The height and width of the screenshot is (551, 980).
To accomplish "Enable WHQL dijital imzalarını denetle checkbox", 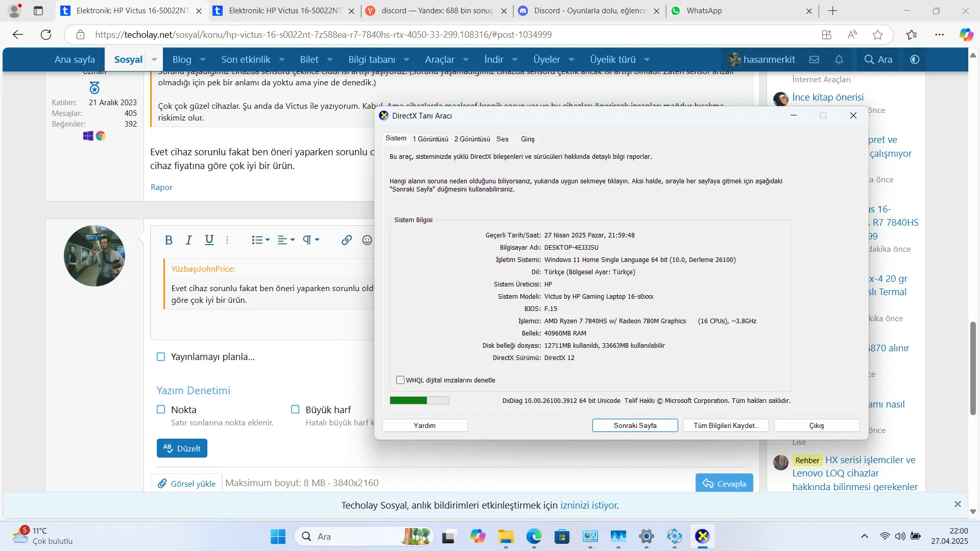I will click(400, 380).
